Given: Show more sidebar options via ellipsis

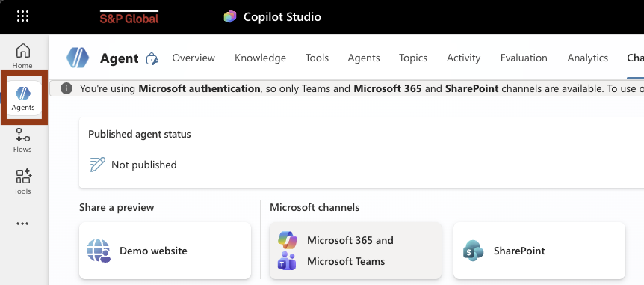Looking at the screenshot, I should click(22, 224).
